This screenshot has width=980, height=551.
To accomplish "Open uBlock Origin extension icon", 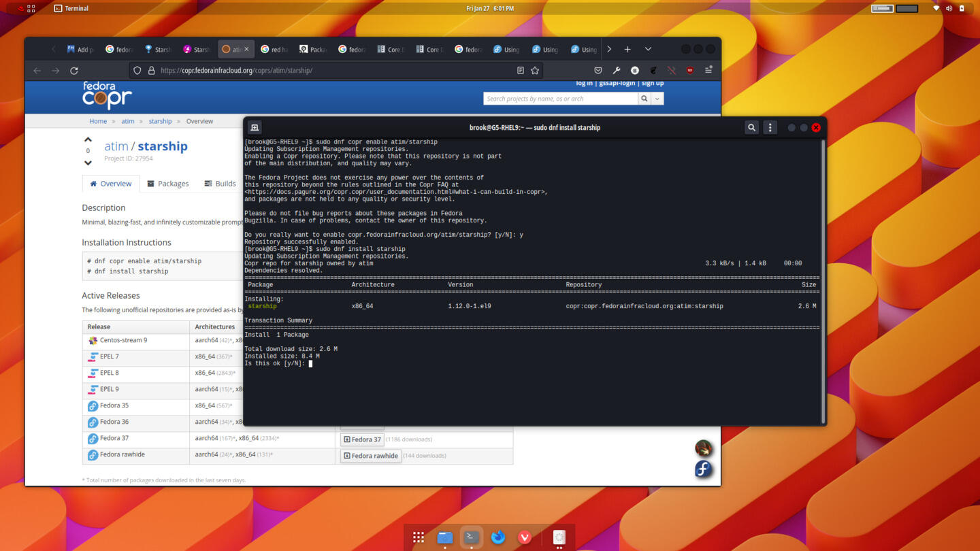I will point(690,70).
